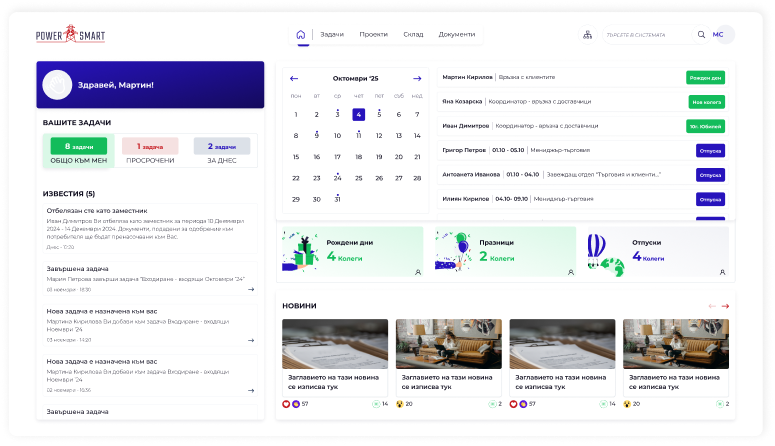Click name Григор Петров in events list
775x446 pixels.
click(x=464, y=150)
